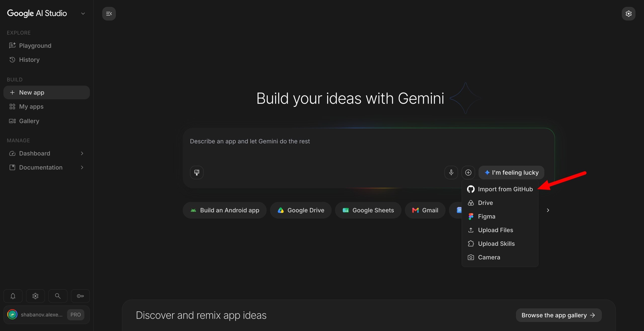The height and width of the screenshot is (331, 644).
Task: Click the Gmail suggestion chip
Action: pyautogui.click(x=425, y=210)
